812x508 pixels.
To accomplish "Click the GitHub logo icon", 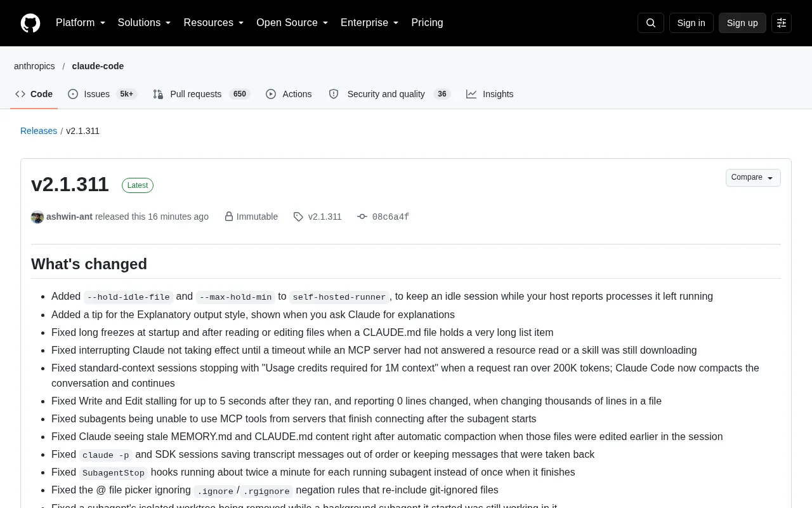I will 30,23.
